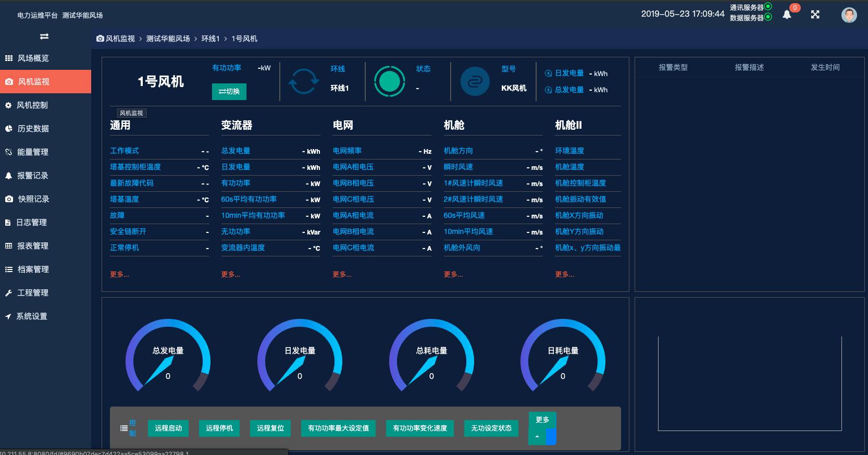Click the notification bell icon
868x455 pixels.
[x=787, y=15]
